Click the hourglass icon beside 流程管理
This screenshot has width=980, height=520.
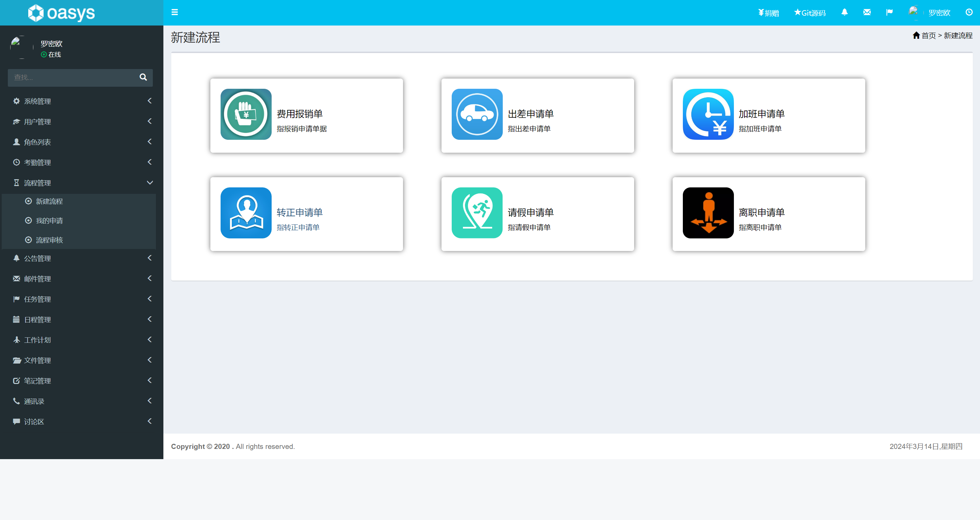(16, 183)
